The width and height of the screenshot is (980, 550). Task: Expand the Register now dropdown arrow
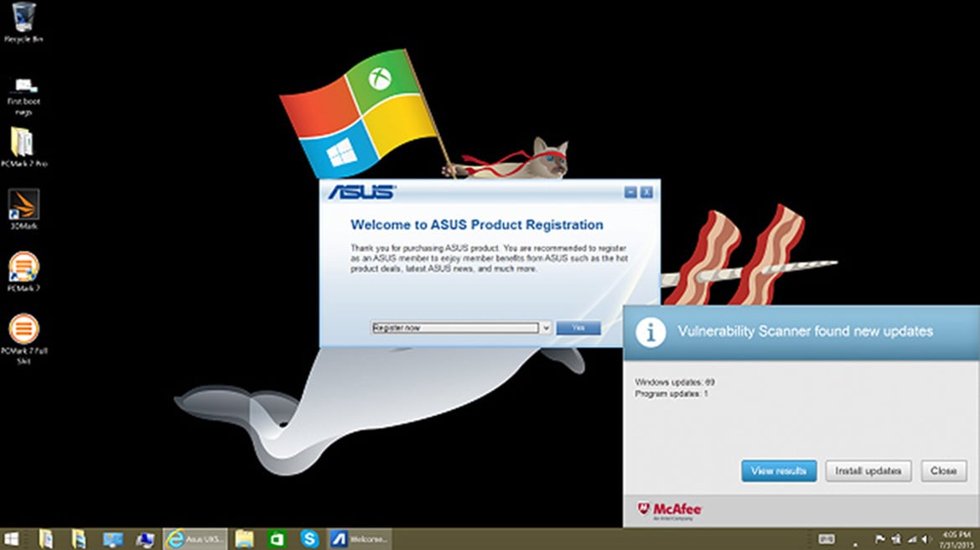coord(546,328)
